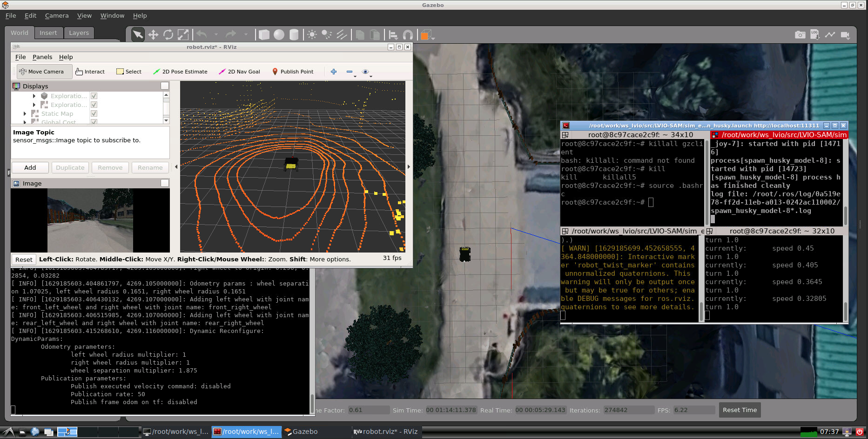Undock the Displays panel via its header box

165,86
